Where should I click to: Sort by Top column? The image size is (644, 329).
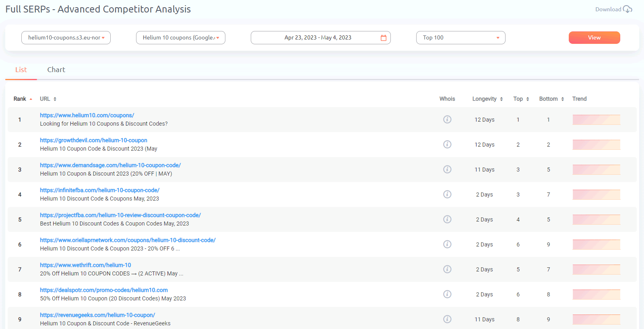[527, 99]
